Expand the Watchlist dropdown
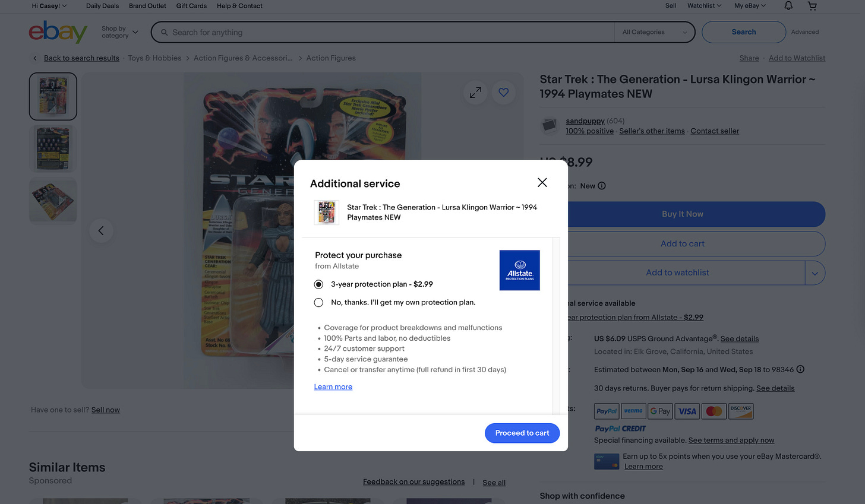The width and height of the screenshot is (865, 504). tap(704, 6)
